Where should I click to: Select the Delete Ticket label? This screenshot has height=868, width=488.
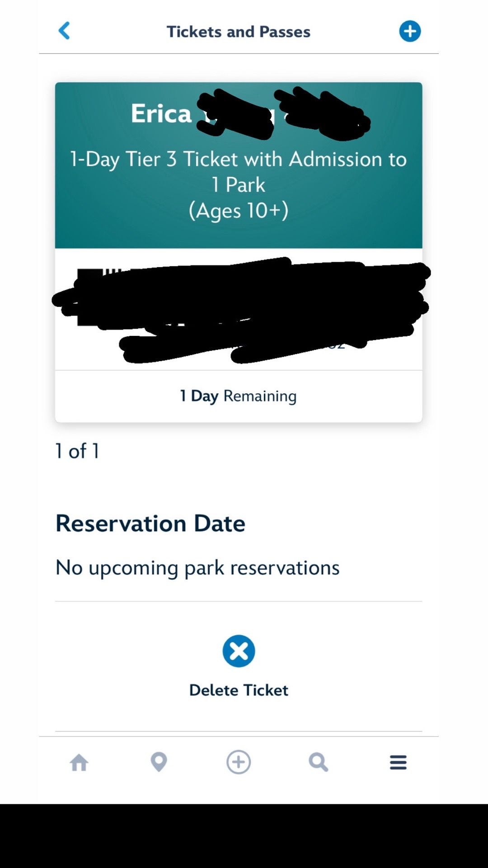(239, 690)
